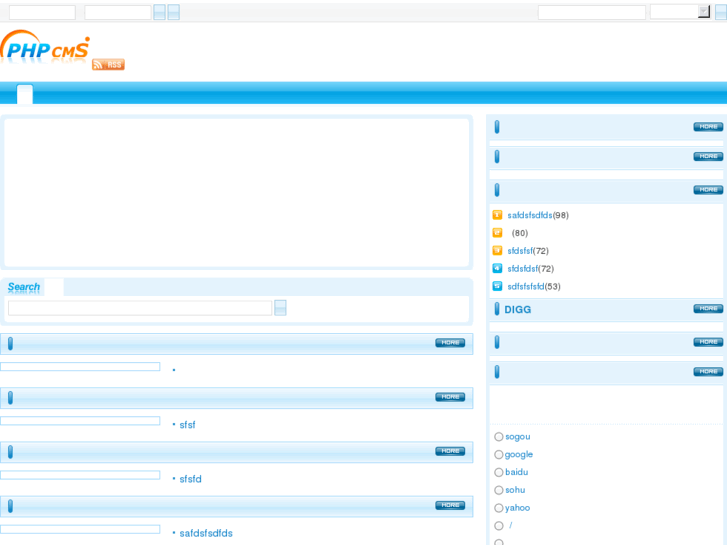Click rank 1 badge beside safdsfsdfds
This screenshot has height=545, width=727.
pyautogui.click(x=497, y=215)
